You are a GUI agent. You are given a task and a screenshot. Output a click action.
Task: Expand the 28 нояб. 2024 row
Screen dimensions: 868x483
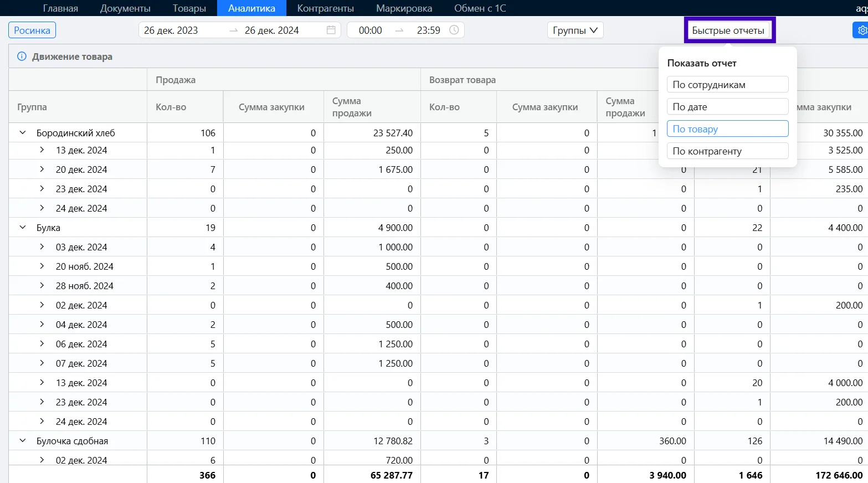coord(42,285)
